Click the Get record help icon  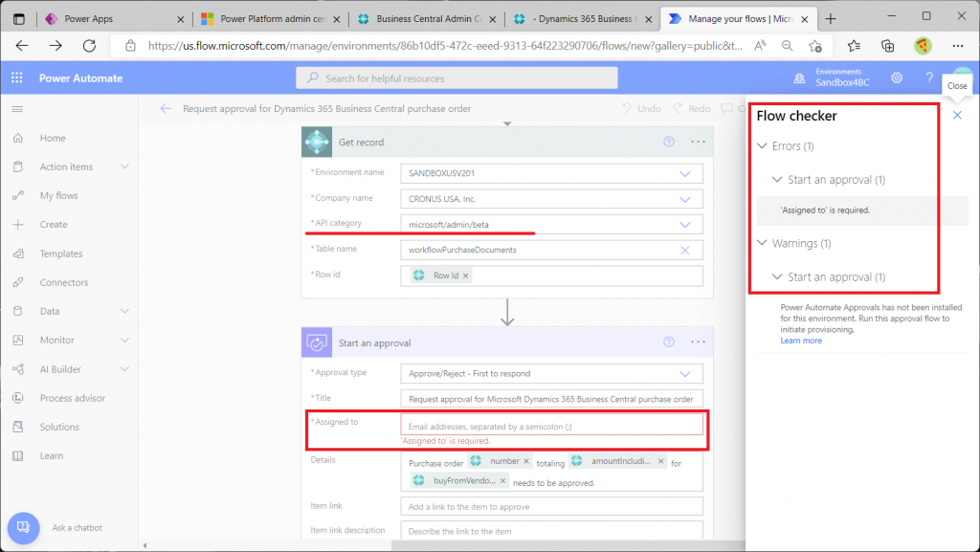pyautogui.click(x=669, y=142)
